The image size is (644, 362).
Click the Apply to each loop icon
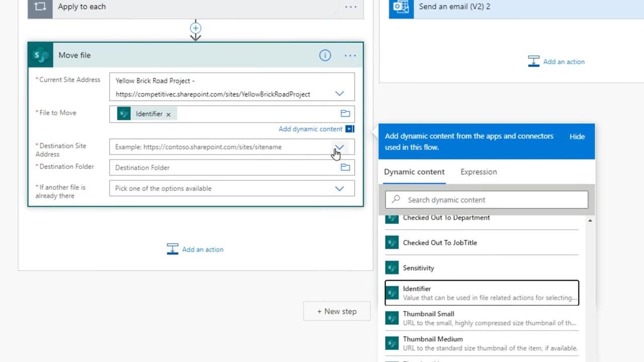click(40, 7)
